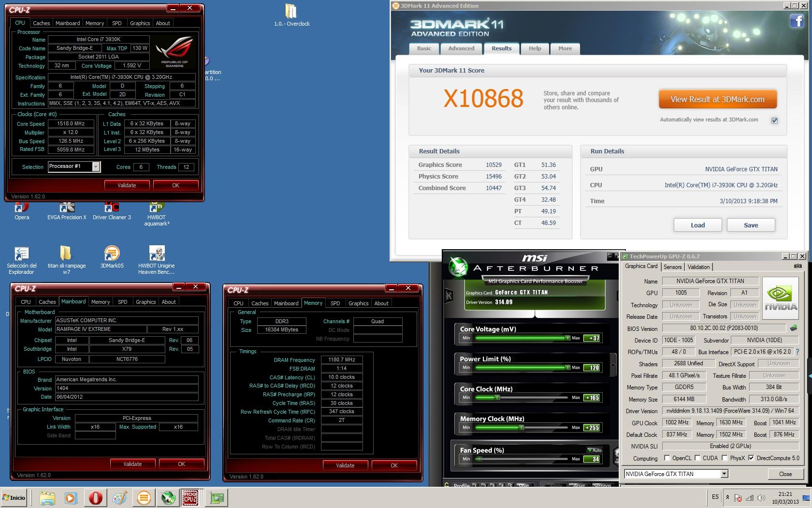Open the Driver Cleaner 3 desktop shortcut
This screenshot has height=508, width=812.
coord(112,211)
